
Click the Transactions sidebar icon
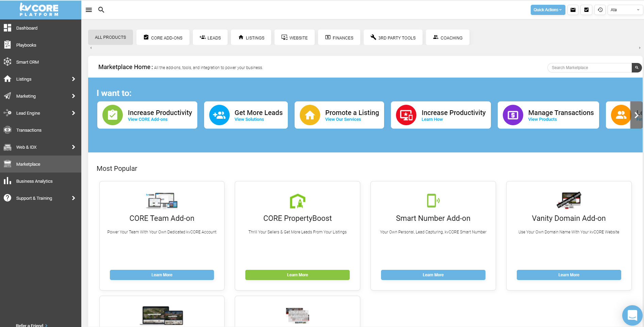click(7, 130)
